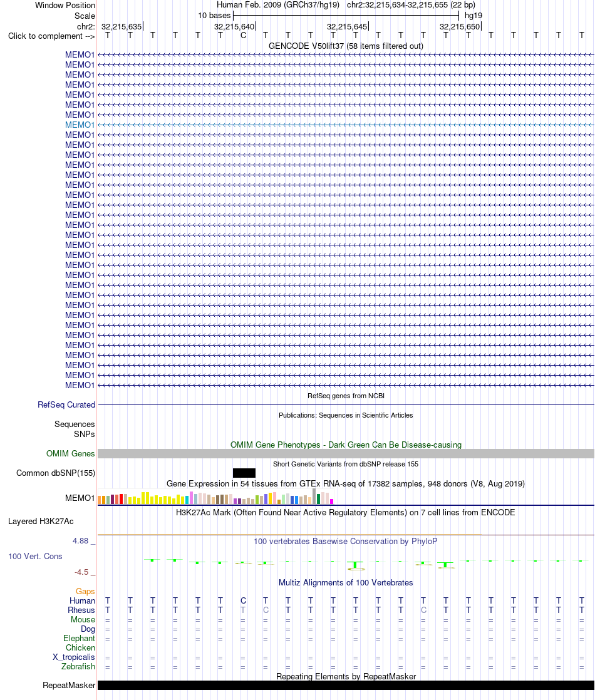The image size is (595, 700).
Task: Click the 'Mouse' alignment row label
Action: tap(83, 620)
